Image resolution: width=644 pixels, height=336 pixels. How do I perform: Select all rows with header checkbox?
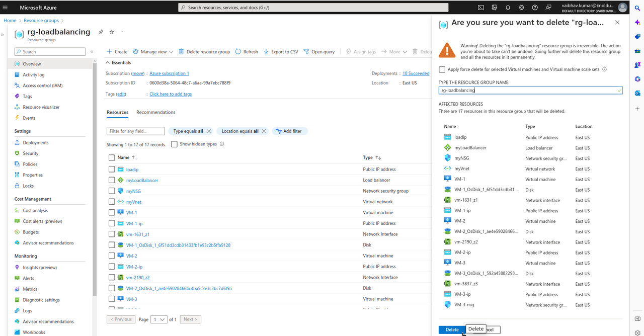pos(112,157)
